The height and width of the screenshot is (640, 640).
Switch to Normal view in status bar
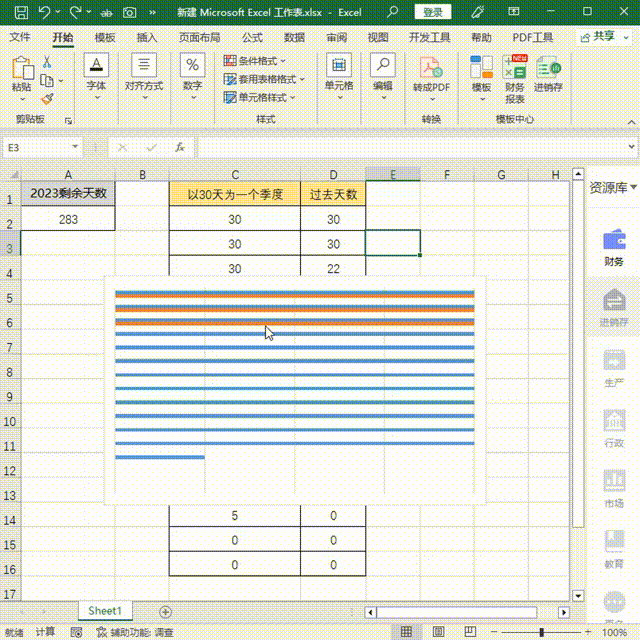[405, 632]
